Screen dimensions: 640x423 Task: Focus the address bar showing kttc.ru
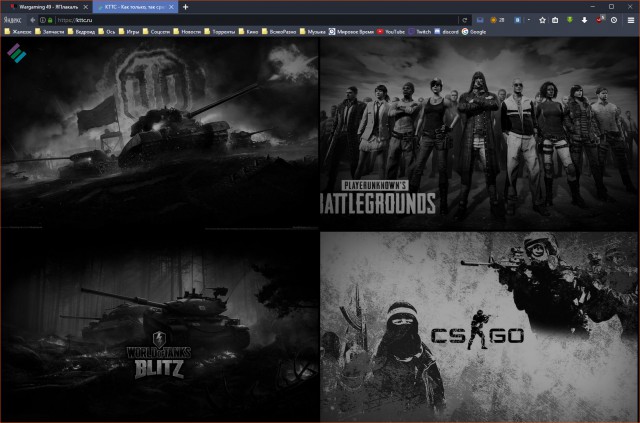click(x=256, y=20)
